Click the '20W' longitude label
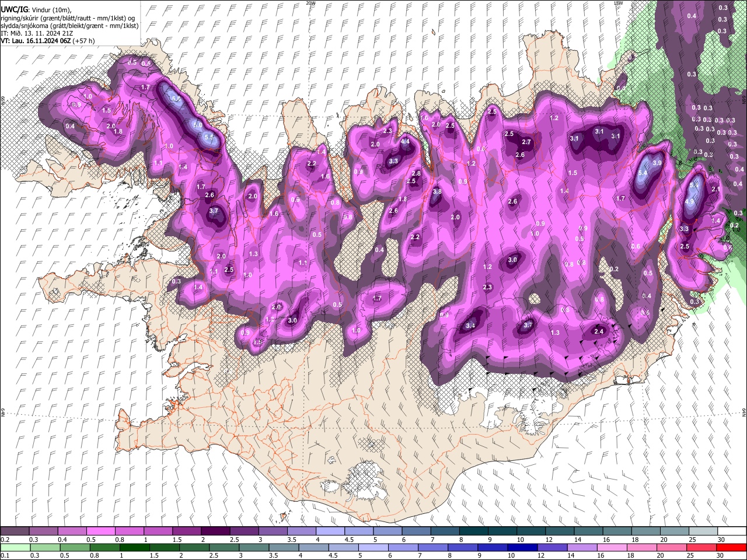Screen dimensions: 747x560 click(x=310, y=3)
